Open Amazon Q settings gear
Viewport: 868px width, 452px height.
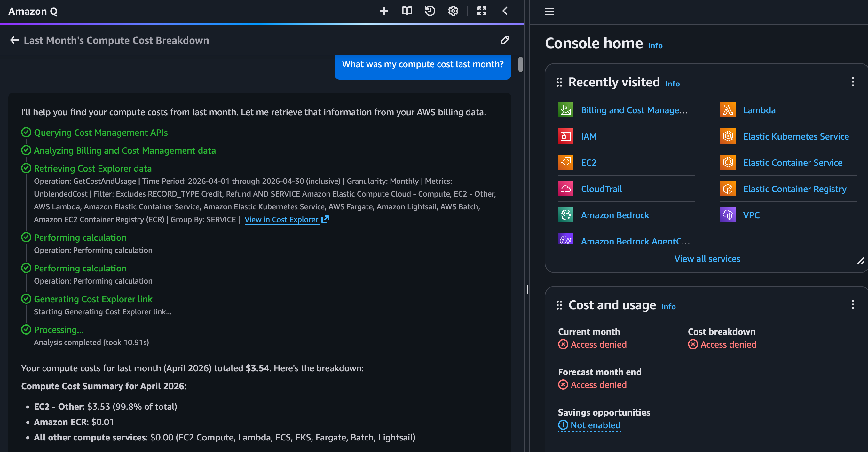pyautogui.click(x=453, y=11)
